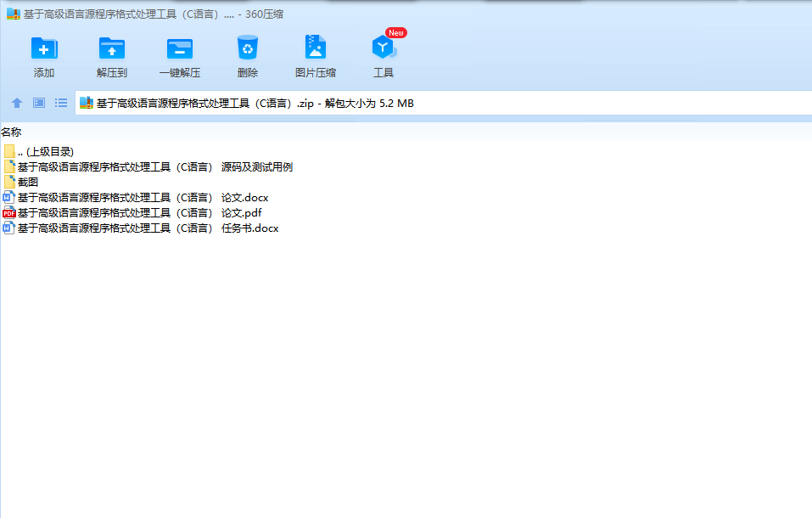Click the folder icon of 截图
Viewport: 812px width, 518px height.
(x=9, y=182)
